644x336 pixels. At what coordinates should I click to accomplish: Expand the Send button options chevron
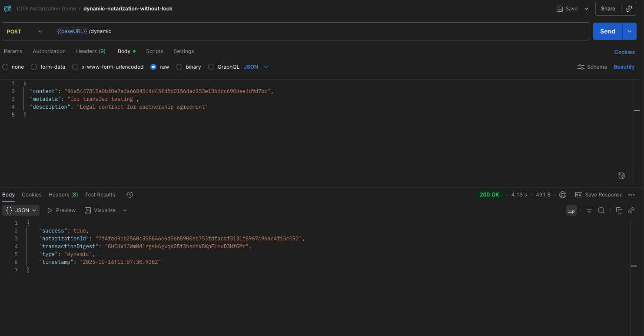[629, 31]
